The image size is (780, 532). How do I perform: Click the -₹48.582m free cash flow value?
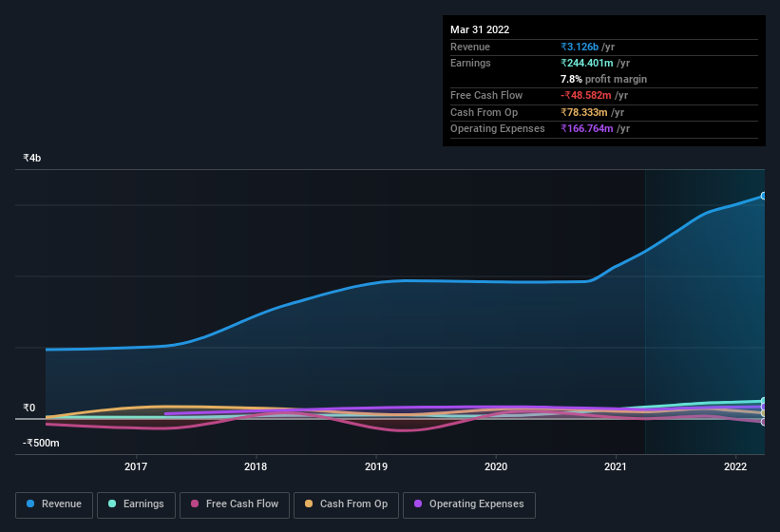586,95
